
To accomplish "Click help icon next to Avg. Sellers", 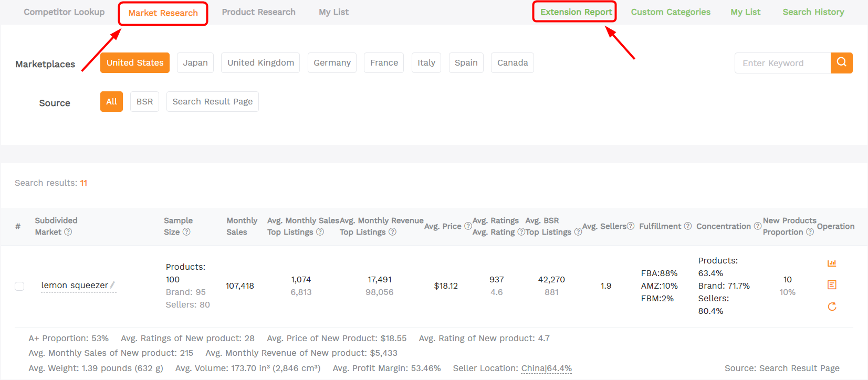I will click(631, 226).
